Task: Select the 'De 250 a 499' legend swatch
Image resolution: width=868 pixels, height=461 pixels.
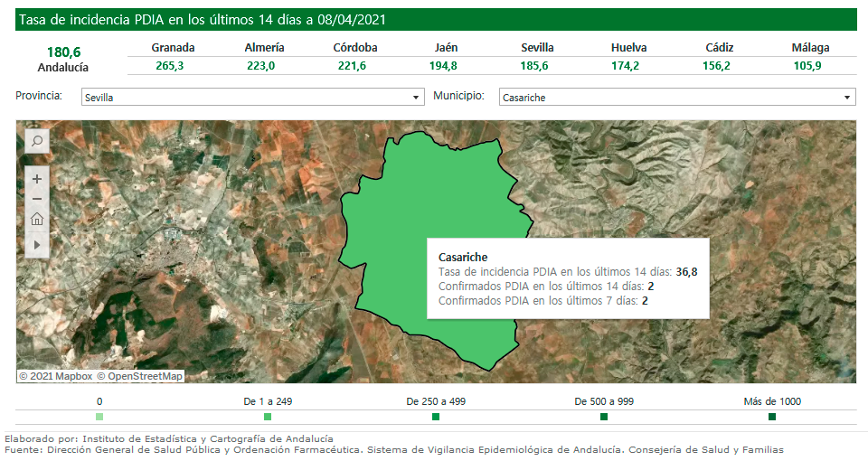Action: tap(436, 417)
